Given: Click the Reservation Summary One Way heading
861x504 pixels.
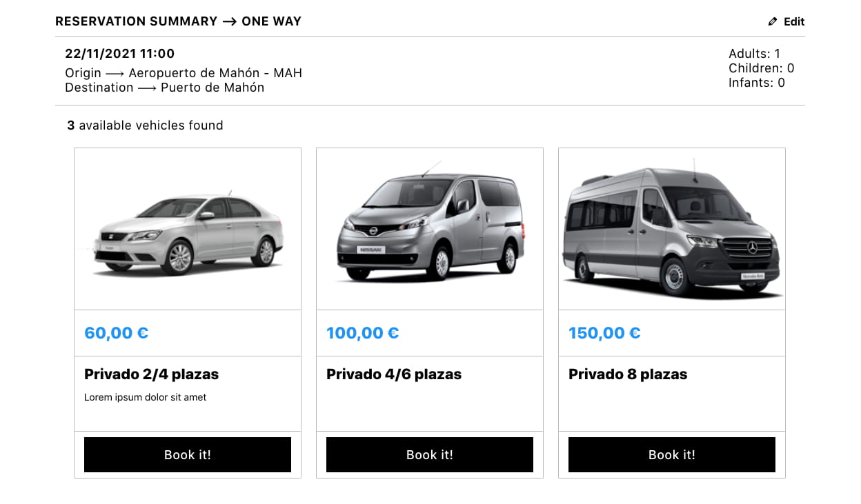Looking at the screenshot, I should (x=178, y=21).
